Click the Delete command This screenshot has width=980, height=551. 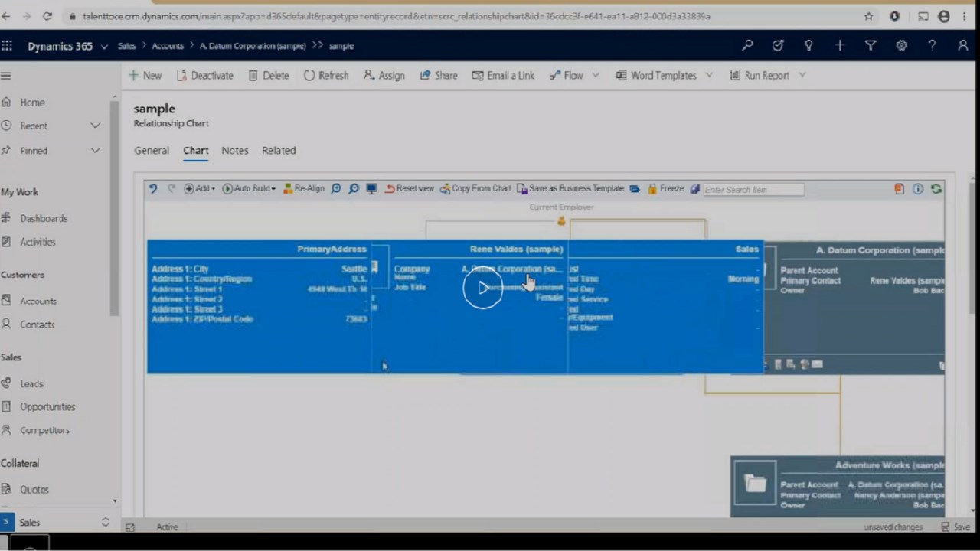point(268,76)
